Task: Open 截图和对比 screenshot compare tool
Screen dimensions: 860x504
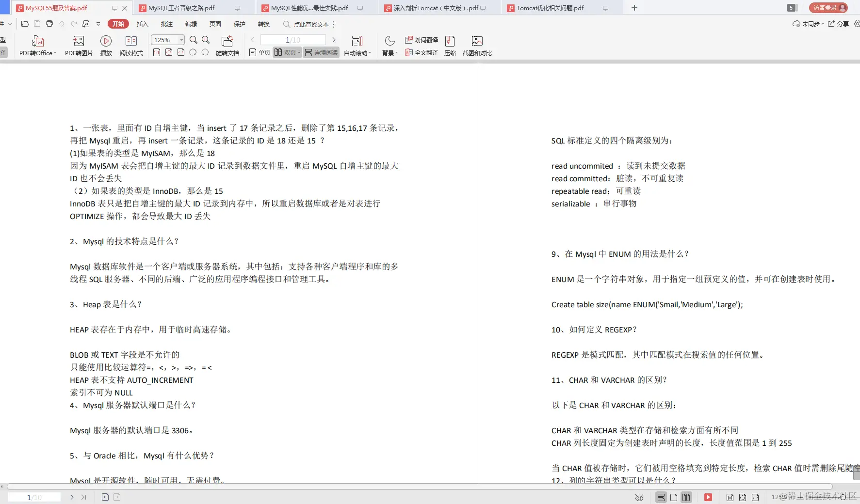Action: [x=477, y=45]
